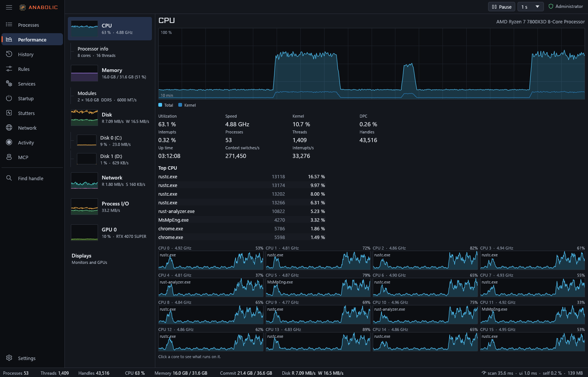588x377 pixels.
Task: Click the CPU 13 core graph
Action: [318, 342]
